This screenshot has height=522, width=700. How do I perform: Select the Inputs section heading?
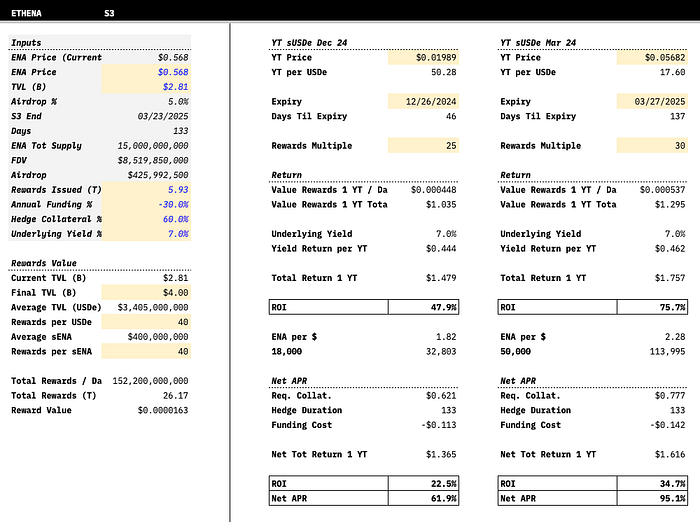coord(26,43)
